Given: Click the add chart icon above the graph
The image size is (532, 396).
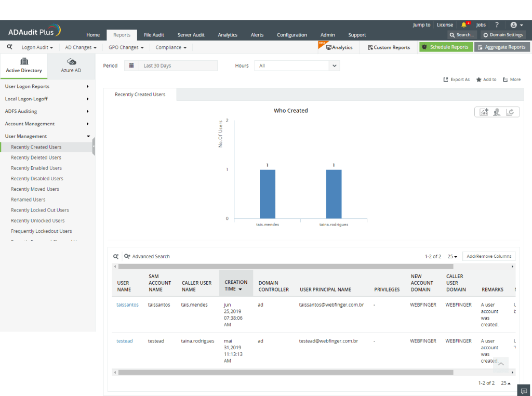Looking at the screenshot, I should point(484,112).
